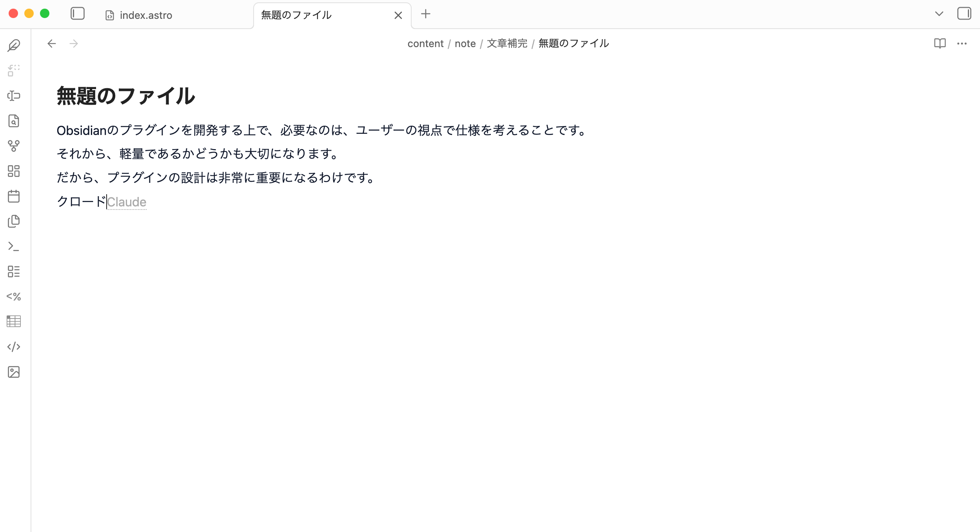Click the content breadcrumb folder
This screenshot has height=532, width=980.
[x=425, y=44]
